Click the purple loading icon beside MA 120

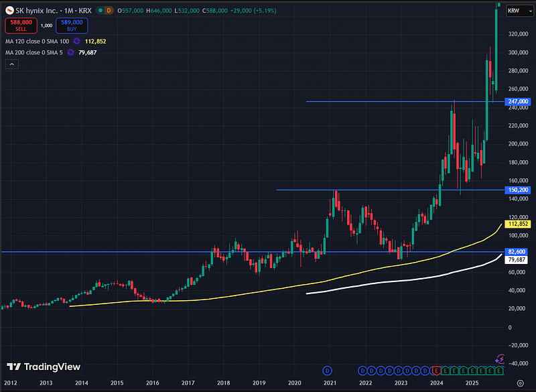click(x=77, y=42)
